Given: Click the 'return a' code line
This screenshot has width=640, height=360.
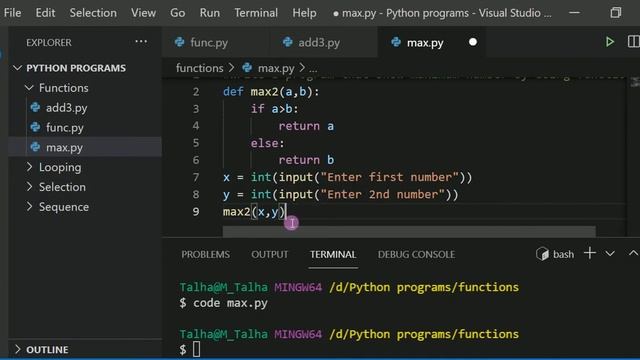Looking at the screenshot, I should coord(306,126).
